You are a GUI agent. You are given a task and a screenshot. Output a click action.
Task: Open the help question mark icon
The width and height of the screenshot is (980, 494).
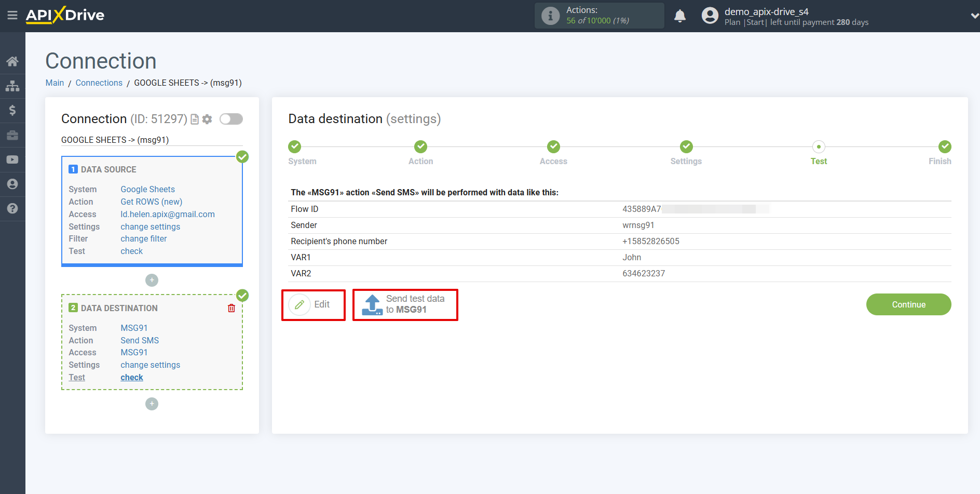[12, 208]
